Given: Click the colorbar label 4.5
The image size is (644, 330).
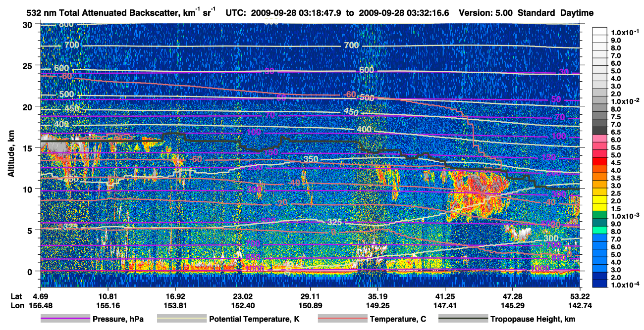Looking at the screenshot, I should pyautogui.click(x=616, y=162).
